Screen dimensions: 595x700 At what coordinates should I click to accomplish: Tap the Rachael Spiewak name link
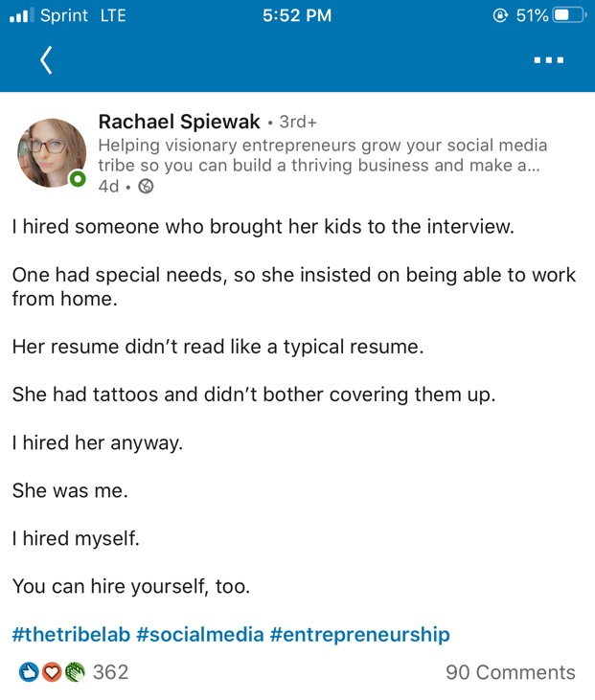[179, 122]
